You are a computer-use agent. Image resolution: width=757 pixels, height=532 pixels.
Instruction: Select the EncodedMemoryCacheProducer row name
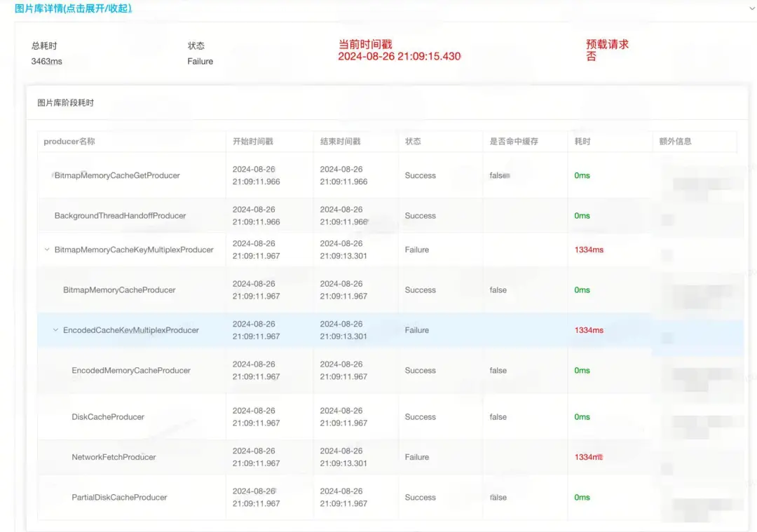pyautogui.click(x=131, y=370)
